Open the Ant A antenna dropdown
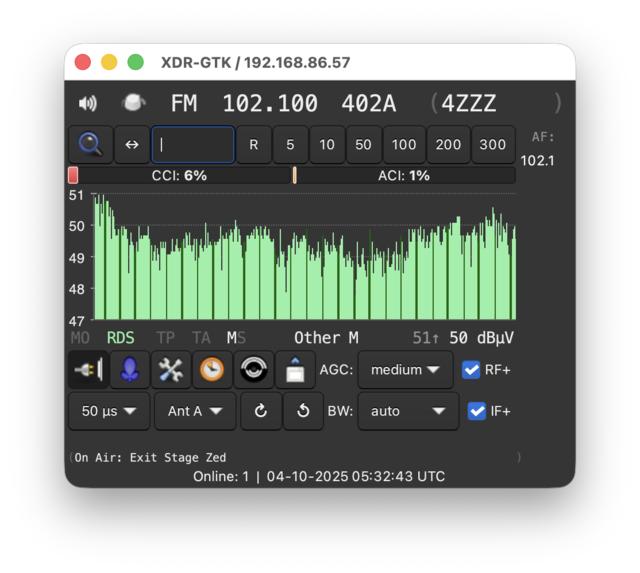640x573 pixels. 195,411
